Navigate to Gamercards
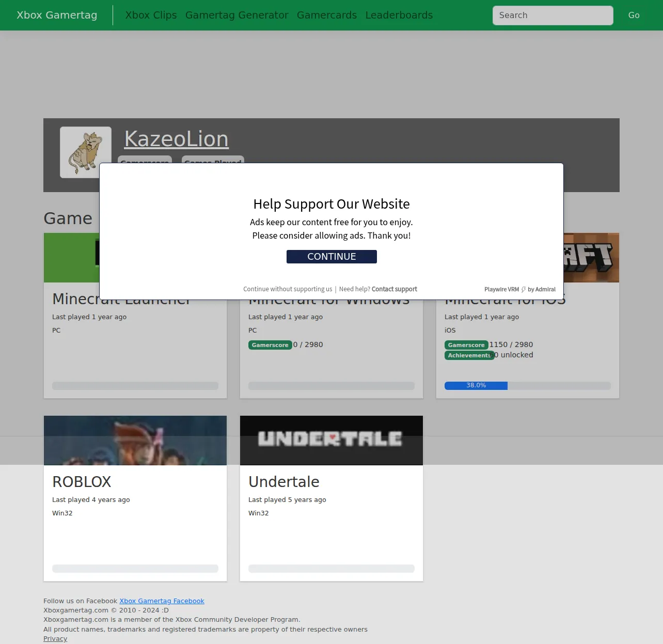This screenshot has width=663, height=644. point(327,15)
